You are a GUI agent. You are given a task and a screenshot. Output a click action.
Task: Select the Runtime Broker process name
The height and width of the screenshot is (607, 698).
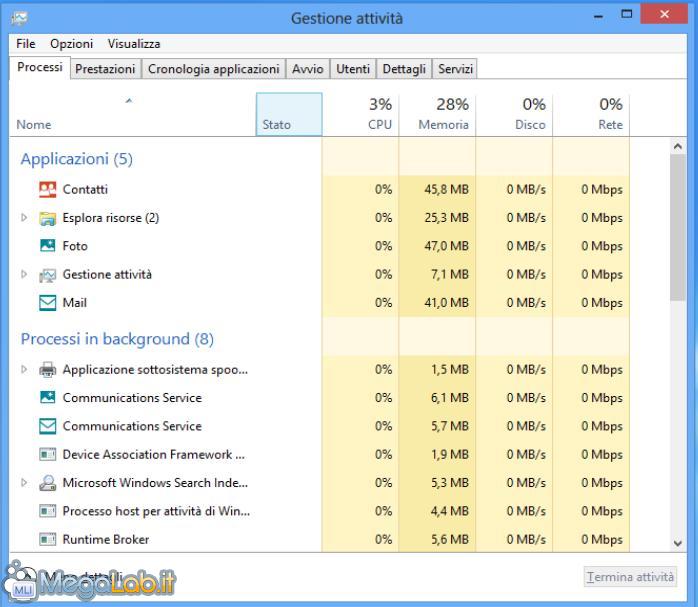coord(106,540)
